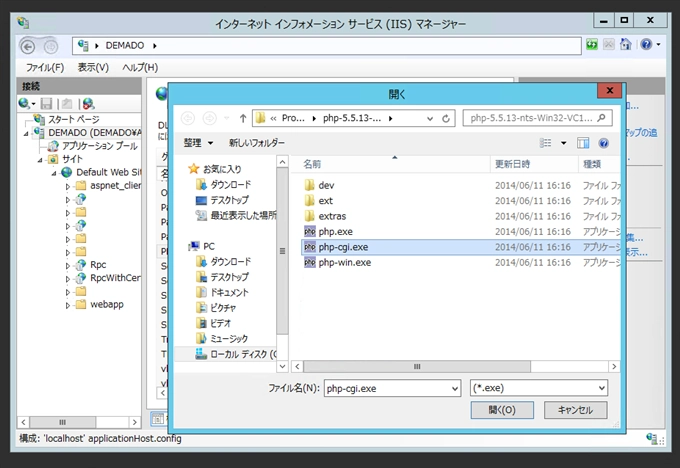Click the file name input field
Viewport: 680px width, 468px height.
[387, 388]
